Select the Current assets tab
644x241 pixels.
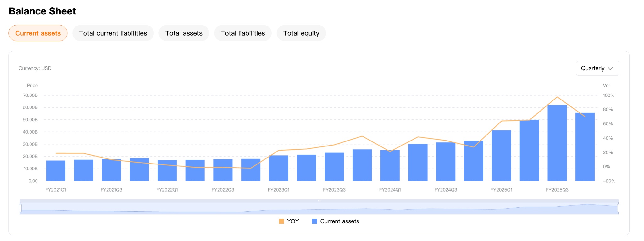pos(38,33)
